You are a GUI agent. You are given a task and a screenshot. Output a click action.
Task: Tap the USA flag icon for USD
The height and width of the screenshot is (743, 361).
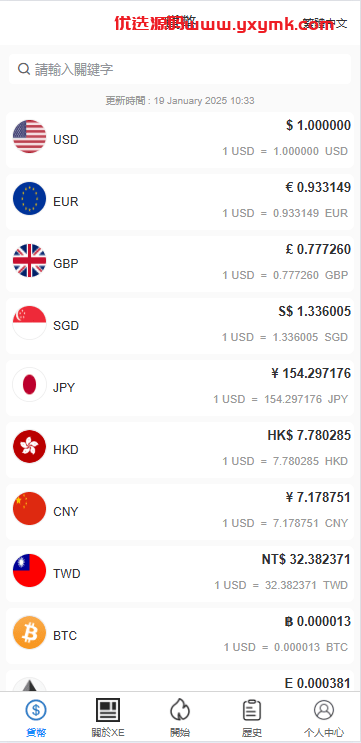click(29, 136)
